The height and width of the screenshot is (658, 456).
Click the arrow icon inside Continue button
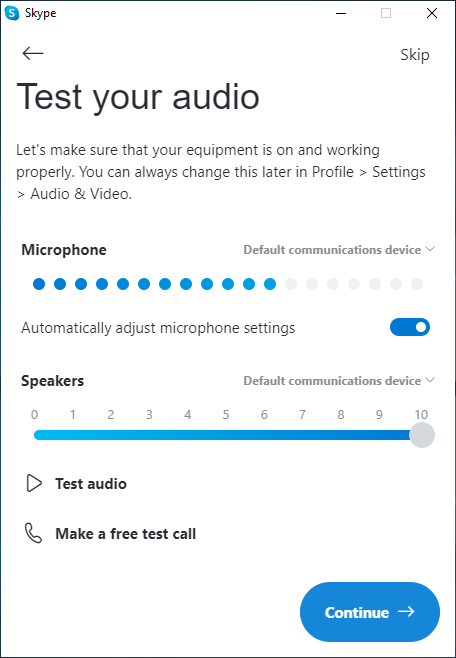point(406,611)
